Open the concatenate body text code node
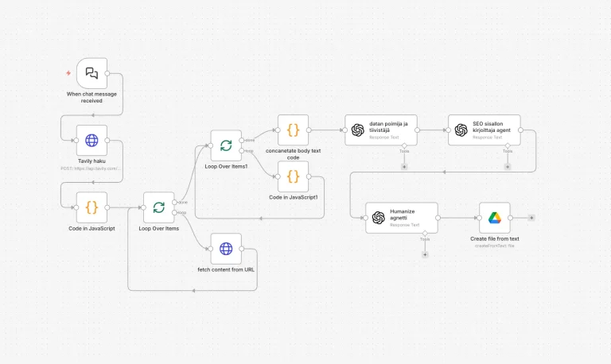 point(293,130)
